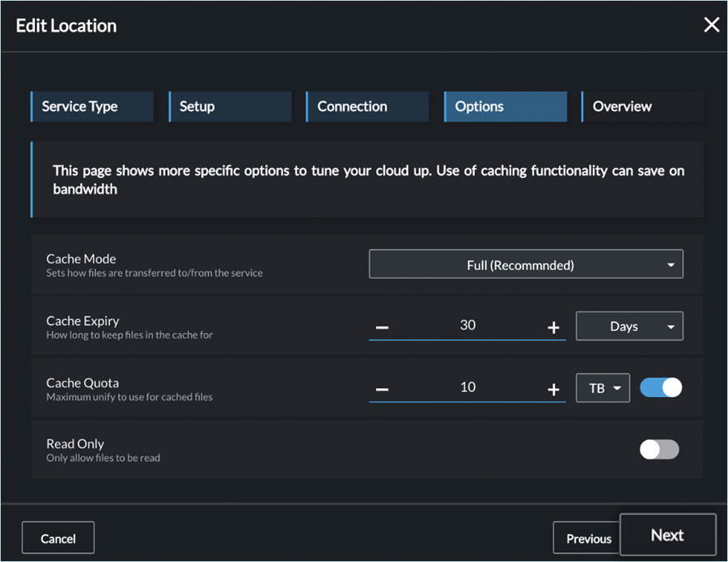Screen dimensions: 728x562
Task: Disable the Cache Quota toggle
Action: 661,387
